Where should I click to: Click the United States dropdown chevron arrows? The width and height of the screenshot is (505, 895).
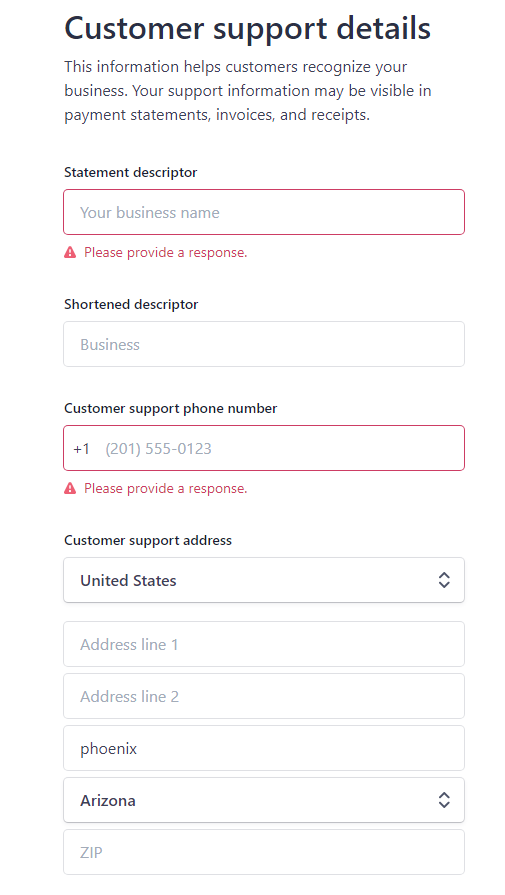point(444,580)
